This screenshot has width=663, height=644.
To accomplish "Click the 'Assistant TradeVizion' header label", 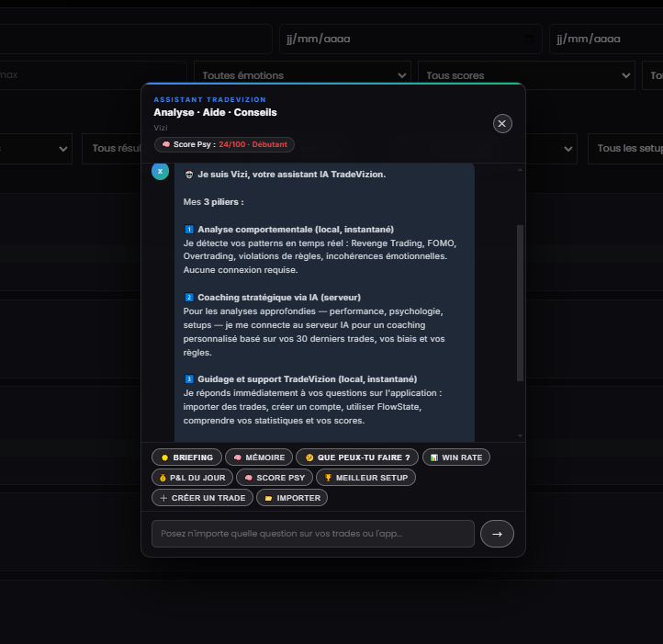I will pyautogui.click(x=210, y=100).
